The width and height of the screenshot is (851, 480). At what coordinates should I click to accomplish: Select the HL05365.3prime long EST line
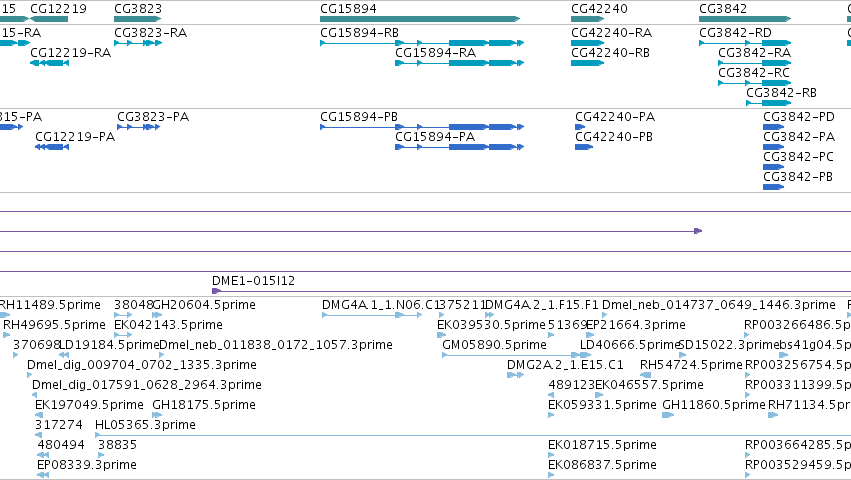pos(473,435)
